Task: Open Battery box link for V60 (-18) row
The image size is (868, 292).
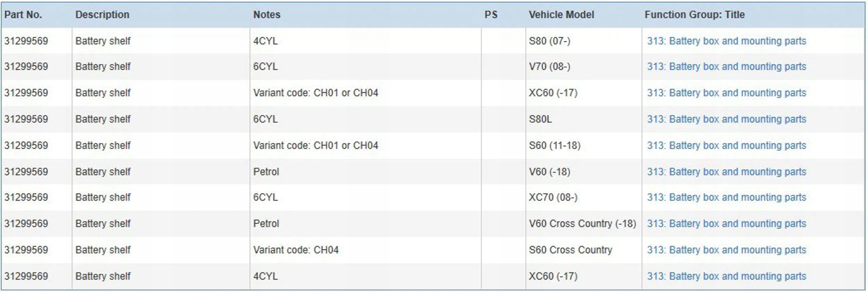Action: [726, 172]
